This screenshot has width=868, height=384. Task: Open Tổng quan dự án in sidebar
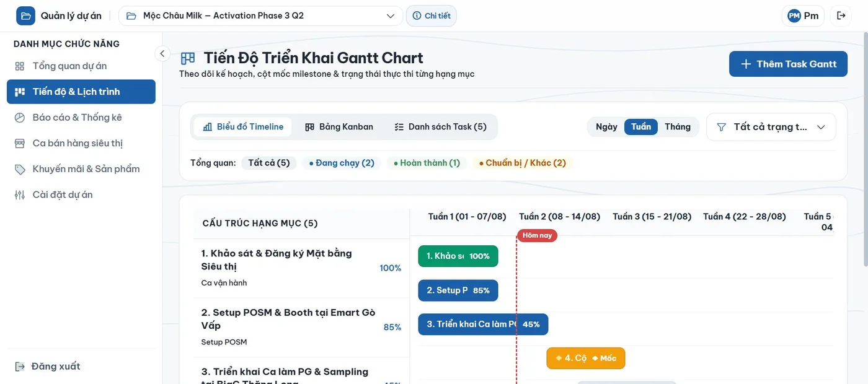(x=81, y=66)
